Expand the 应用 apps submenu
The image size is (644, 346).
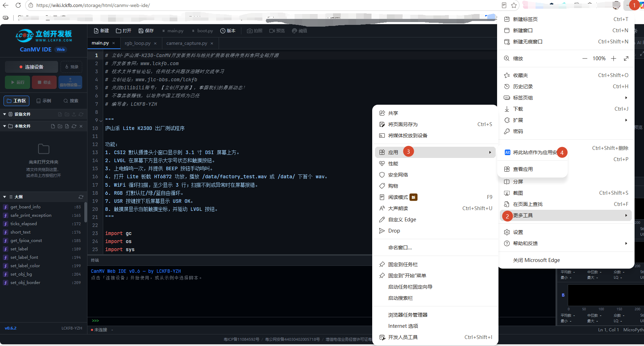(435, 152)
